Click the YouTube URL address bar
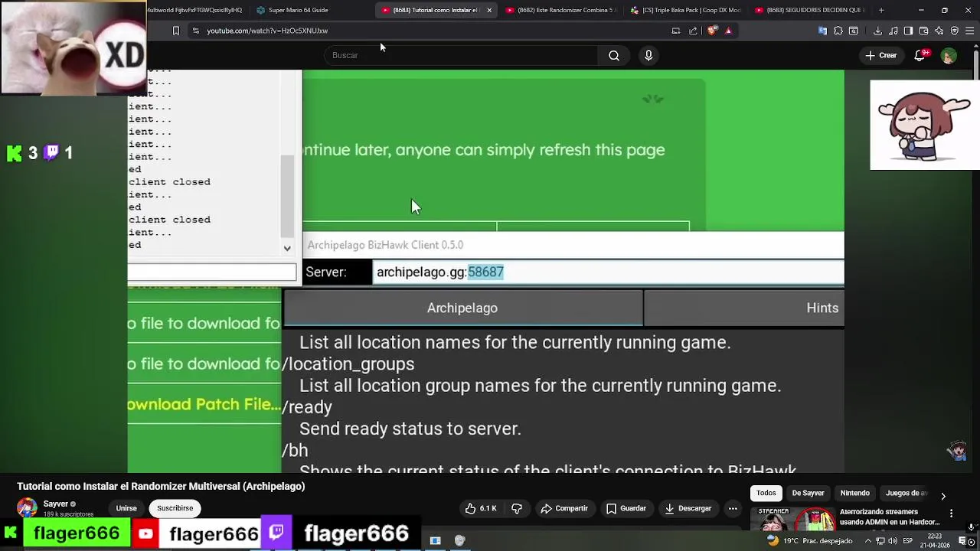 [x=429, y=31]
